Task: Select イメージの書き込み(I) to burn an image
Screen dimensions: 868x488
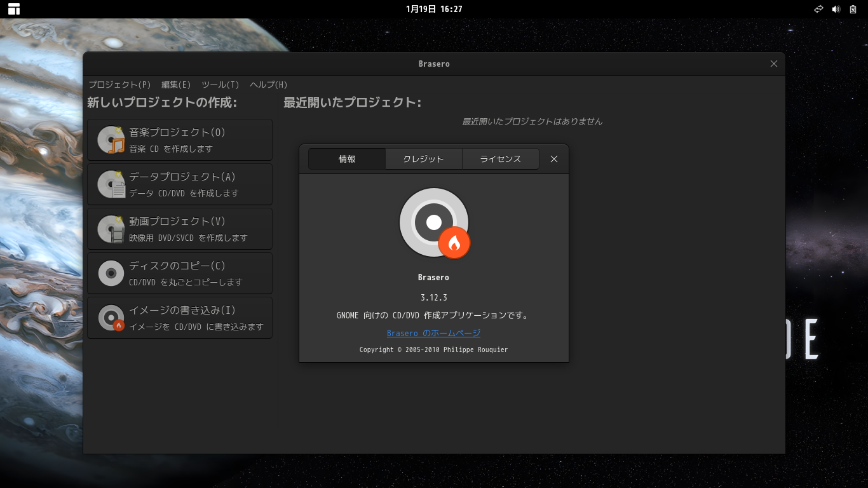Action: (x=180, y=318)
